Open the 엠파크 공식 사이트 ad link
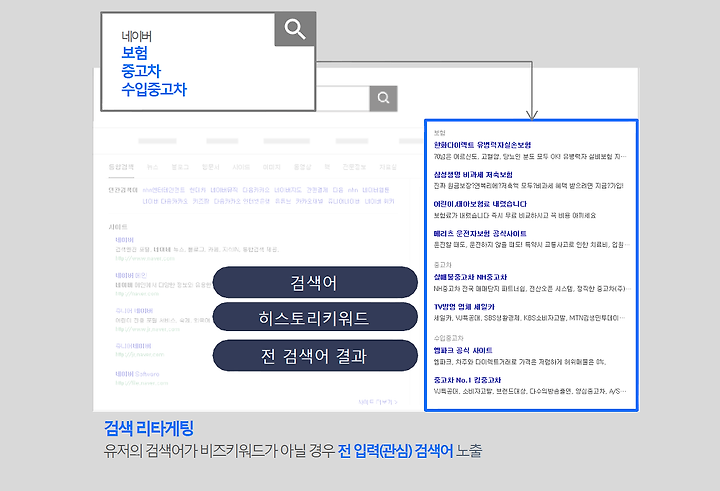This screenshot has width=720, height=491. click(463, 350)
